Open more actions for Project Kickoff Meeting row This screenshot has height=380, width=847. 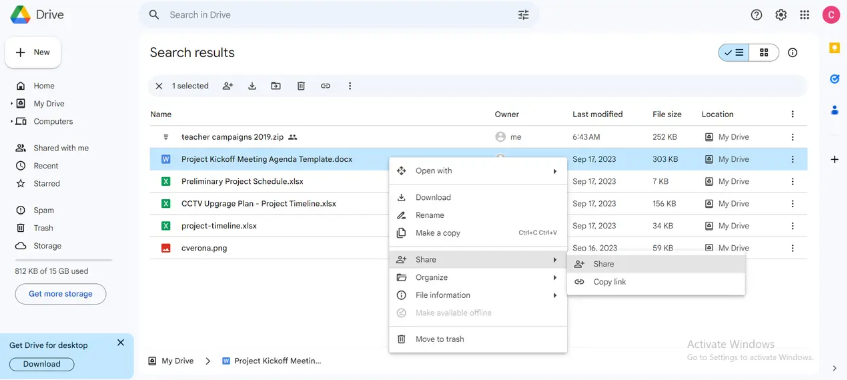pyautogui.click(x=792, y=159)
